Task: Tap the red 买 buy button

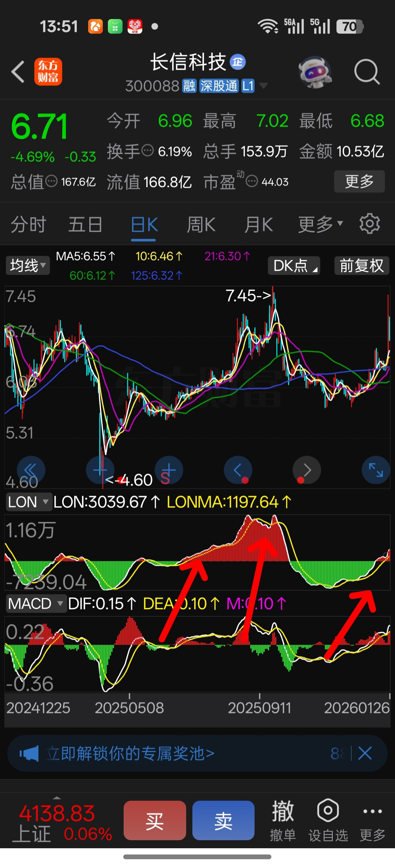Action: pos(155,821)
